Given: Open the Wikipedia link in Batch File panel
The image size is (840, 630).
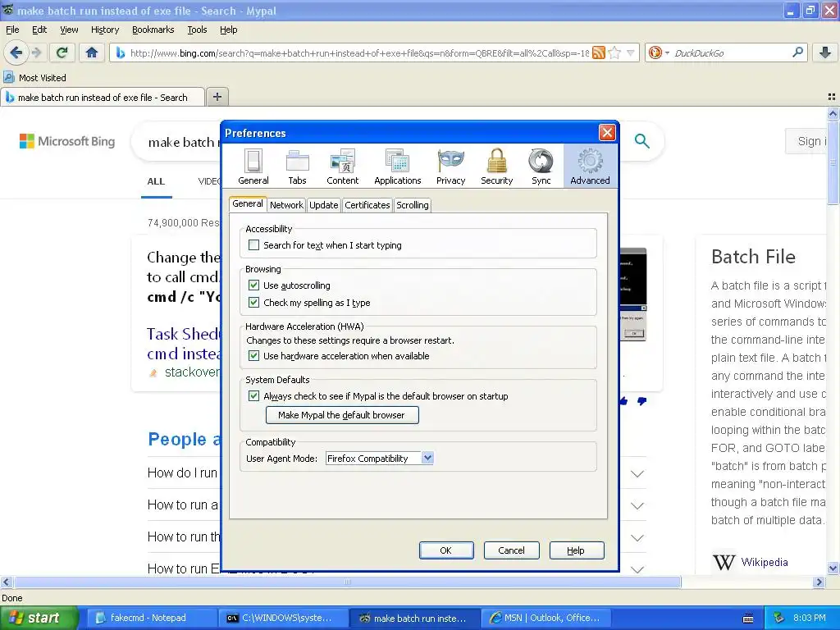Looking at the screenshot, I should click(x=765, y=562).
